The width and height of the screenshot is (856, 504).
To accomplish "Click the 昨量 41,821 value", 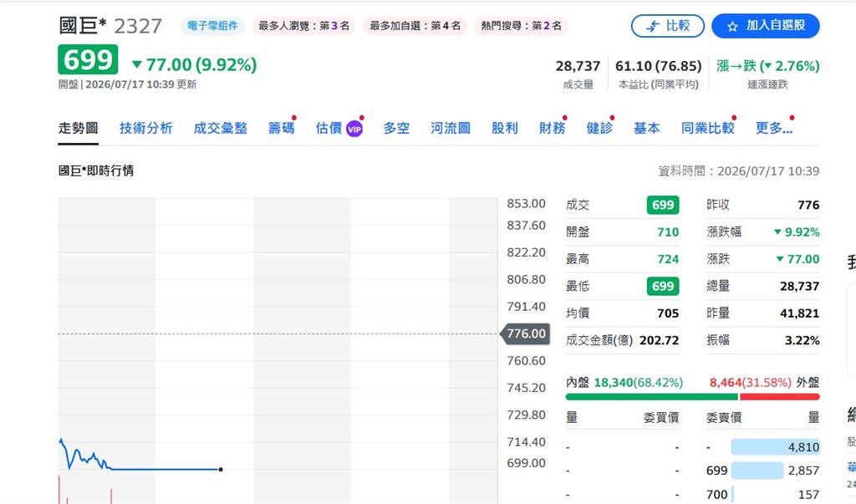I will pos(799,313).
